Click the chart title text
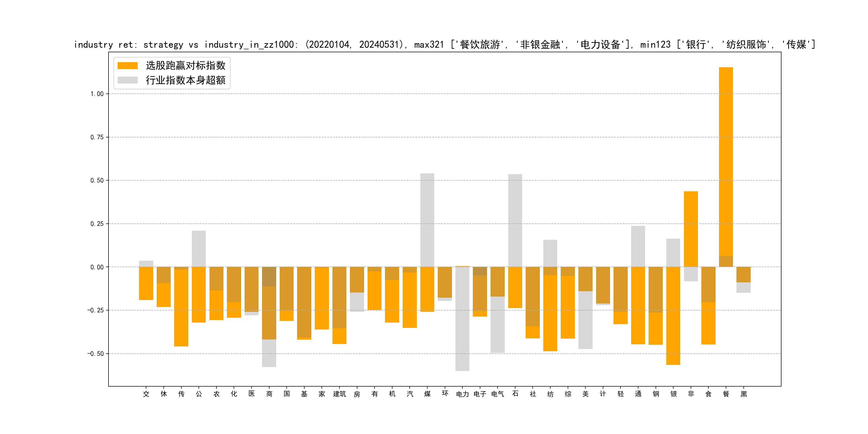This screenshot has height=434, width=868. pyautogui.click(x=444, y=44)
